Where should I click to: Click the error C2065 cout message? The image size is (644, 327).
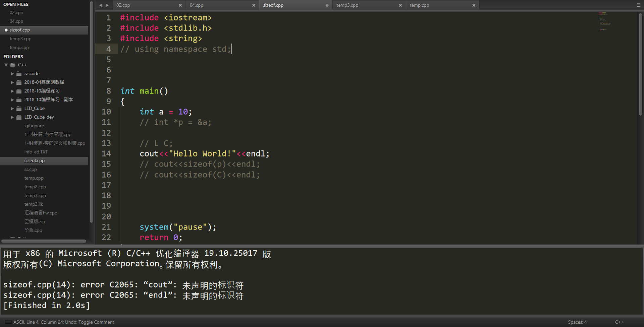pos(123,285)
